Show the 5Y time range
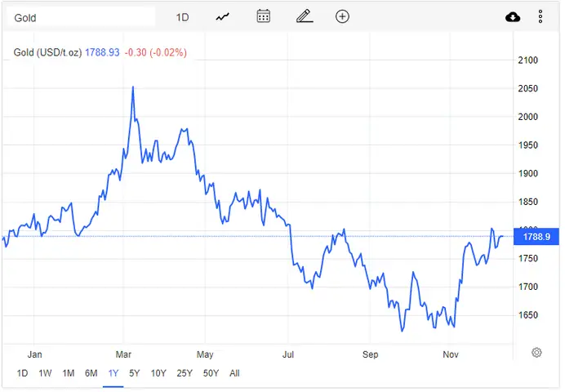565x392 pixels. tap(135, 373)
